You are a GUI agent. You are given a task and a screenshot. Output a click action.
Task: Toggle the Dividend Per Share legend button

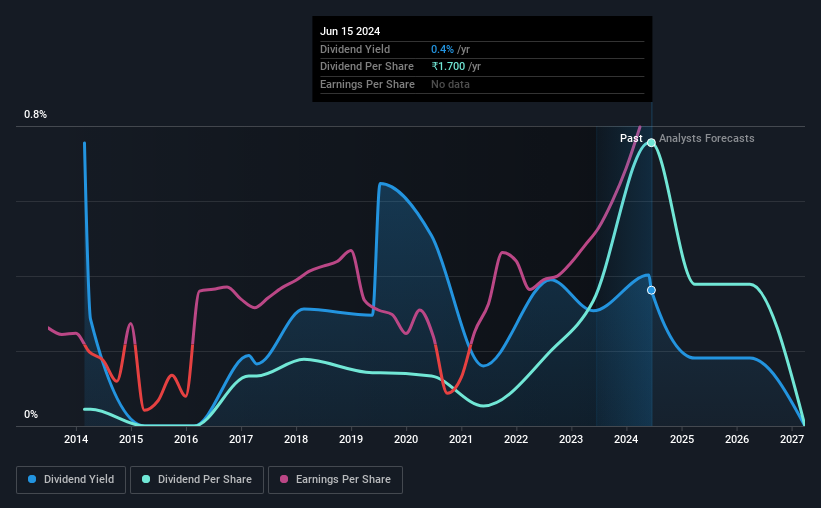click(x=197, y=480)
